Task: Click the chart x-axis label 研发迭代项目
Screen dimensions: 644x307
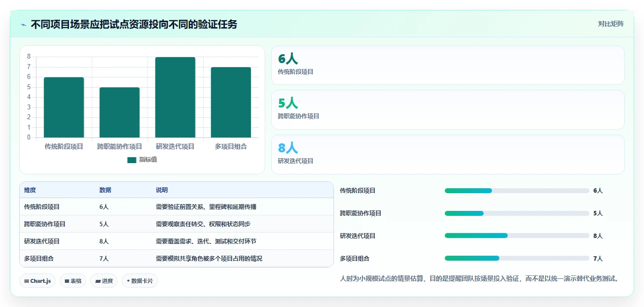Action: coord(175,146)
